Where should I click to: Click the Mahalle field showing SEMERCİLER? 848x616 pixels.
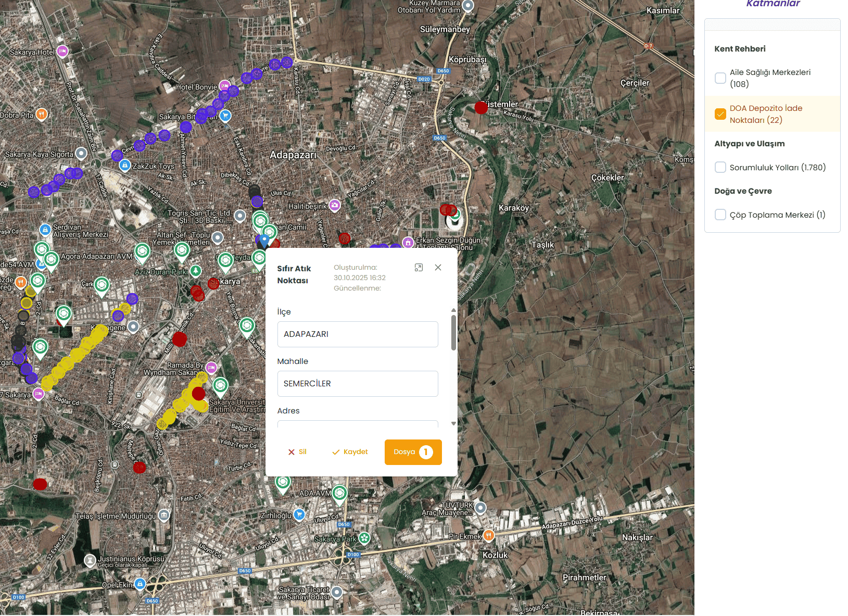[358, 384]
